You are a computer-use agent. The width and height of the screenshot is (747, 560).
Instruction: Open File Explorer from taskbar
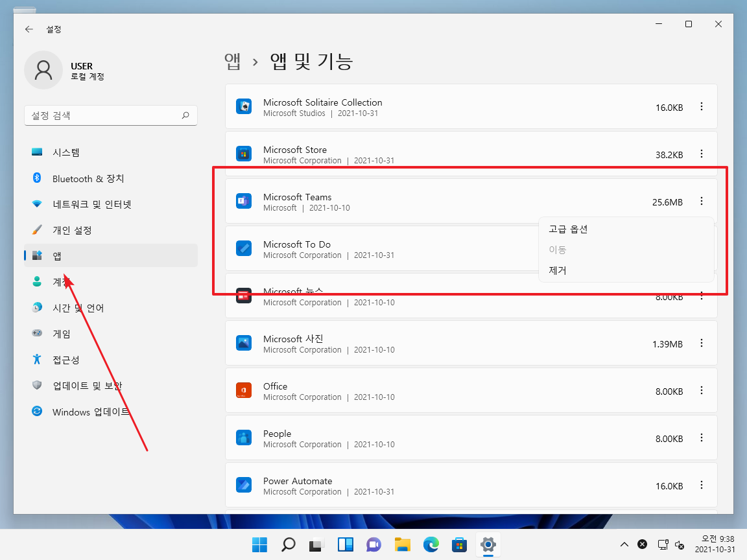tap(403, 544)
